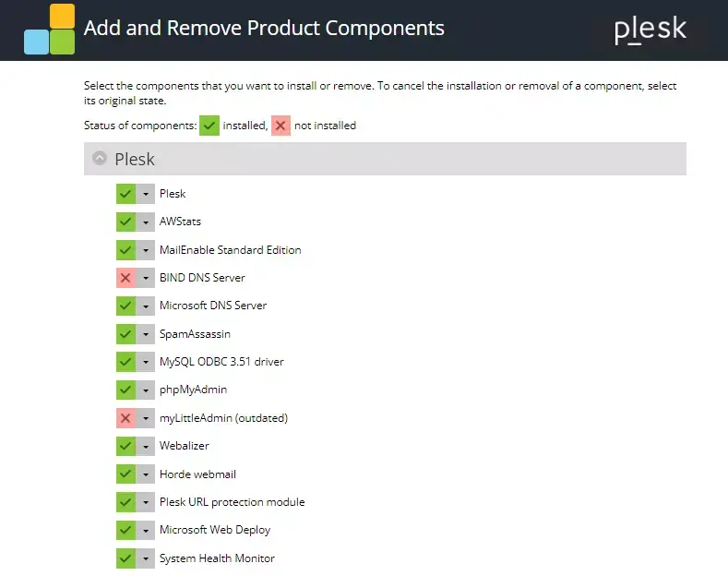
Task: Collapse the Plesk components section
Action: [x=100, y=159]
